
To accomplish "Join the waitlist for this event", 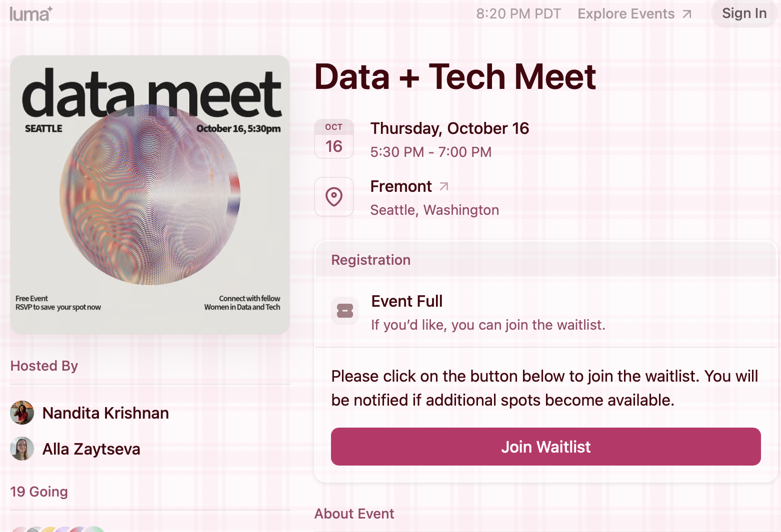I will point(545,447).
